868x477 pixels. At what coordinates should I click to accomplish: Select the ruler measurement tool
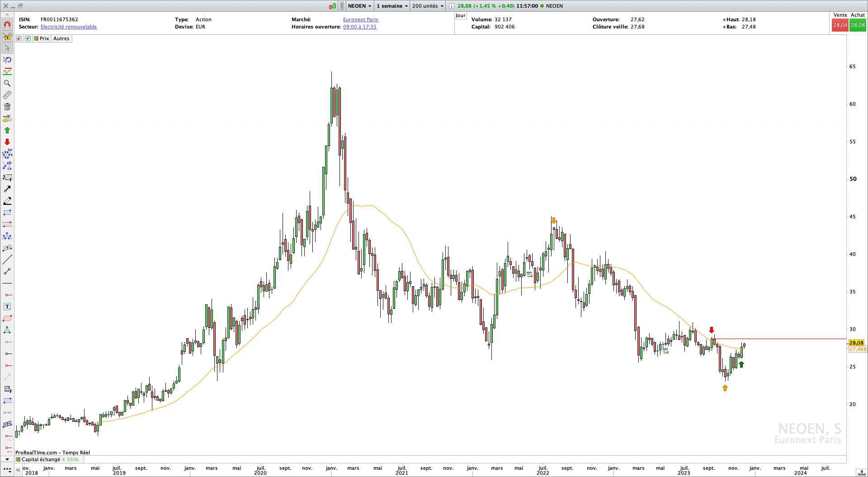[7, 95]
